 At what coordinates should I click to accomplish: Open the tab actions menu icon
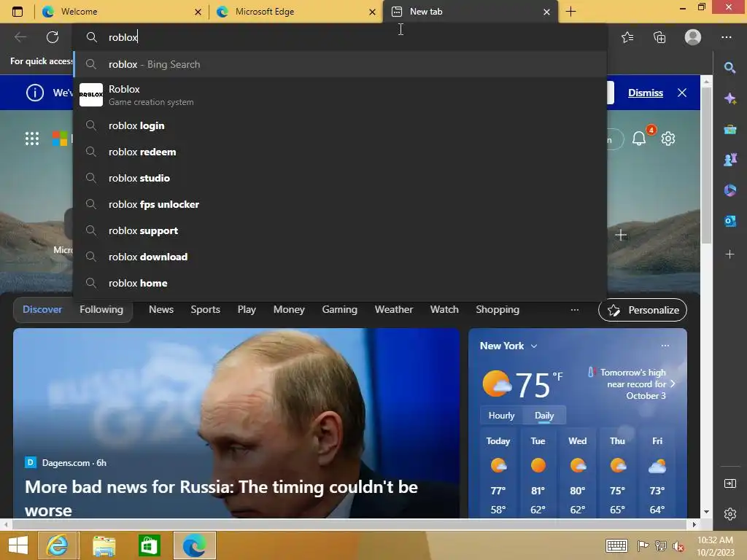(18, 12)
